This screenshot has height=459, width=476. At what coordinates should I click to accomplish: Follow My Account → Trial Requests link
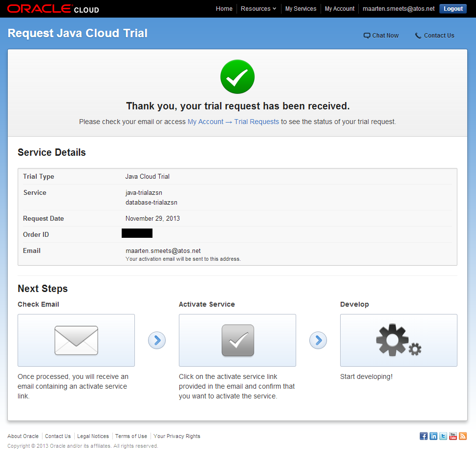point(233,122)
